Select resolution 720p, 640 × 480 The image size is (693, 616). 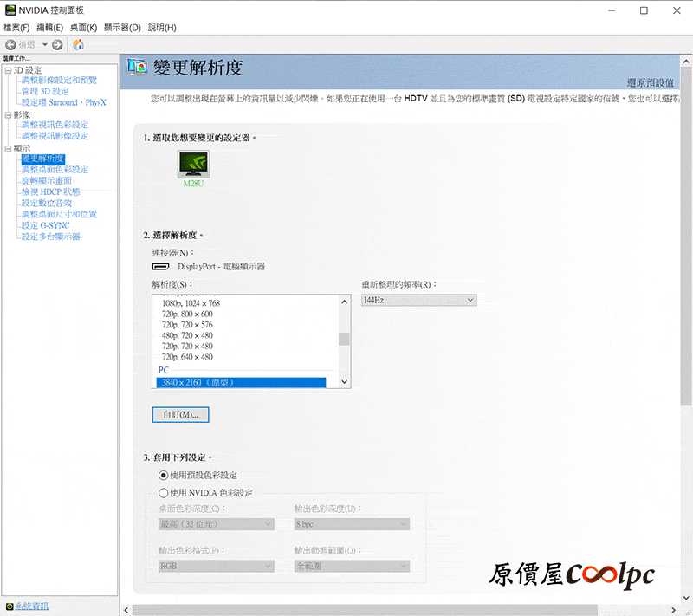point(187,357)
